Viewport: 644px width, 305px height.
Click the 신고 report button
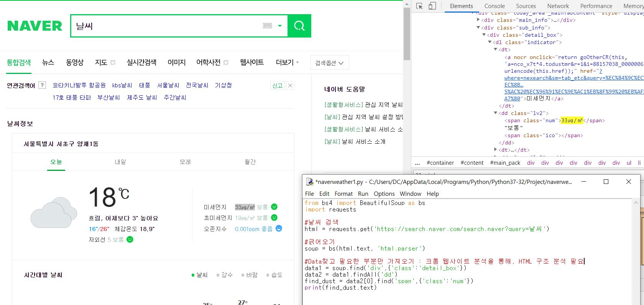tap(277, 85)
